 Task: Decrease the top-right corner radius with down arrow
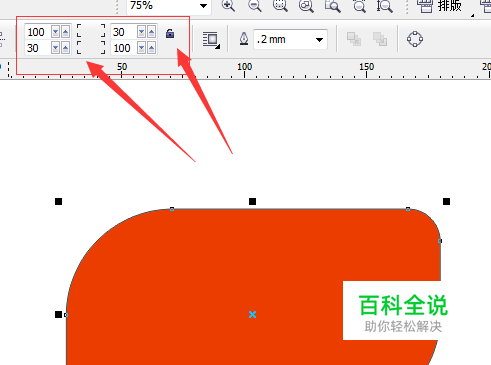click(141, 32)
